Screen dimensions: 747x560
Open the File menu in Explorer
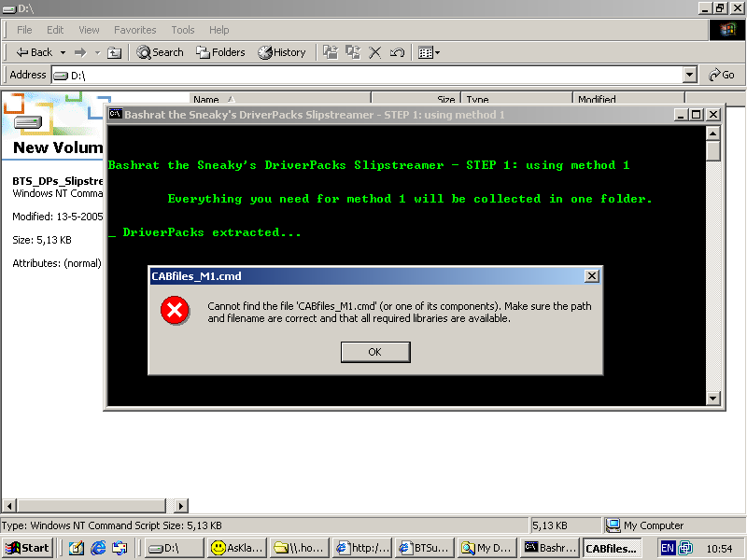click(x=24, y=30)
